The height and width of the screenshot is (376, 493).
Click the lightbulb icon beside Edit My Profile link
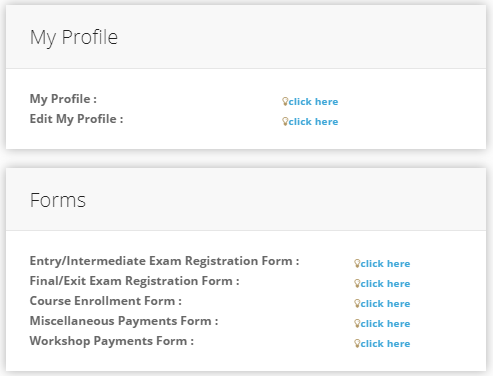(285, 121)
